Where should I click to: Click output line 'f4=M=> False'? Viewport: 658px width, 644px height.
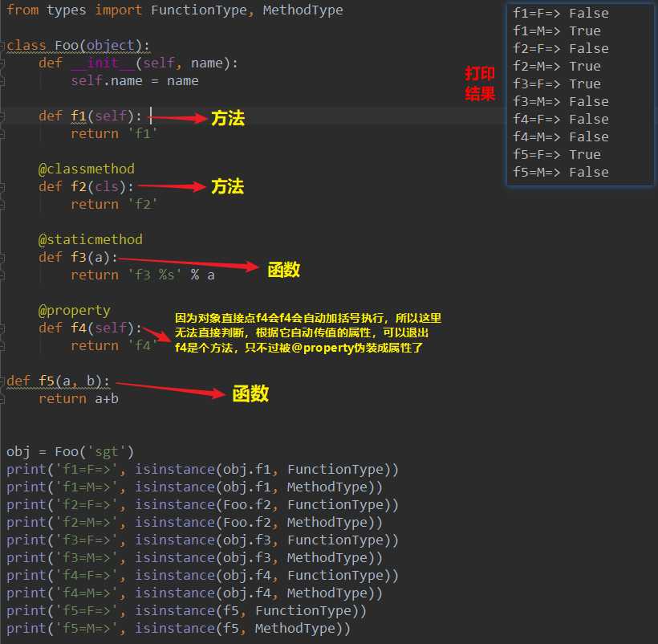(x=561, y=137)
